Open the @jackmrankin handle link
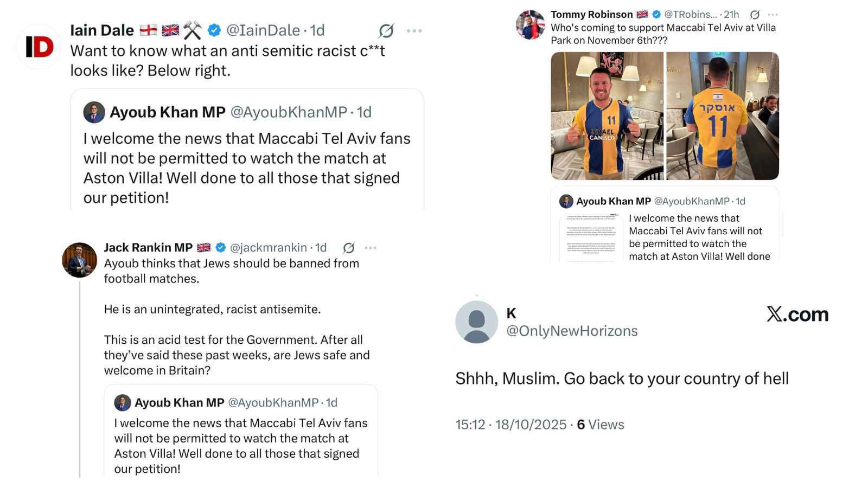The image size is (868, 488). (x=269, y=248)
